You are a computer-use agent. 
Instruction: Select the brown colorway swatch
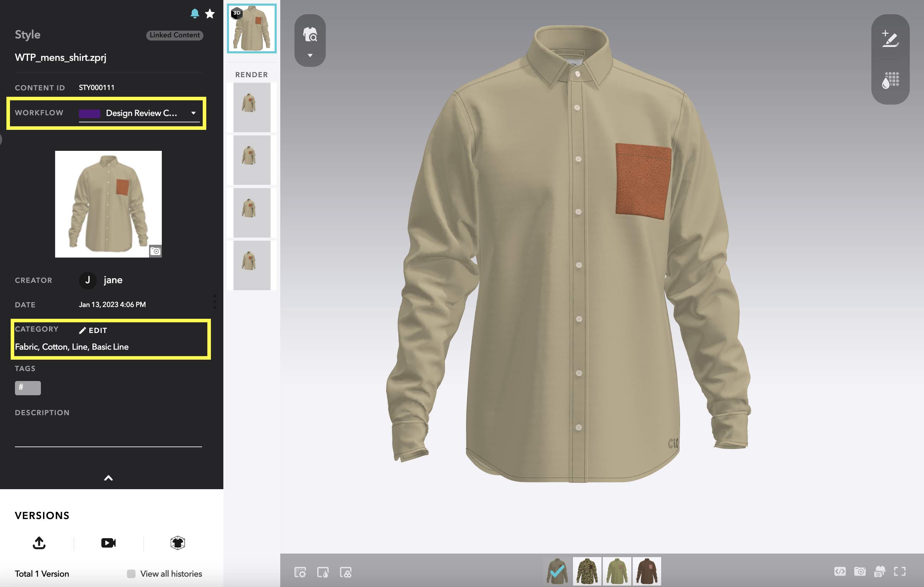point(647,571)
